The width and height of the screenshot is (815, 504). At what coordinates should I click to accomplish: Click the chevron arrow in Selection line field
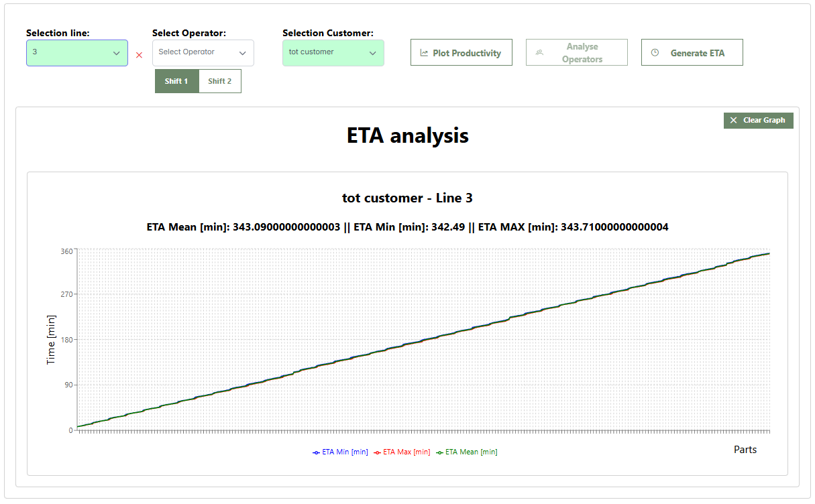tap(116, 53)
